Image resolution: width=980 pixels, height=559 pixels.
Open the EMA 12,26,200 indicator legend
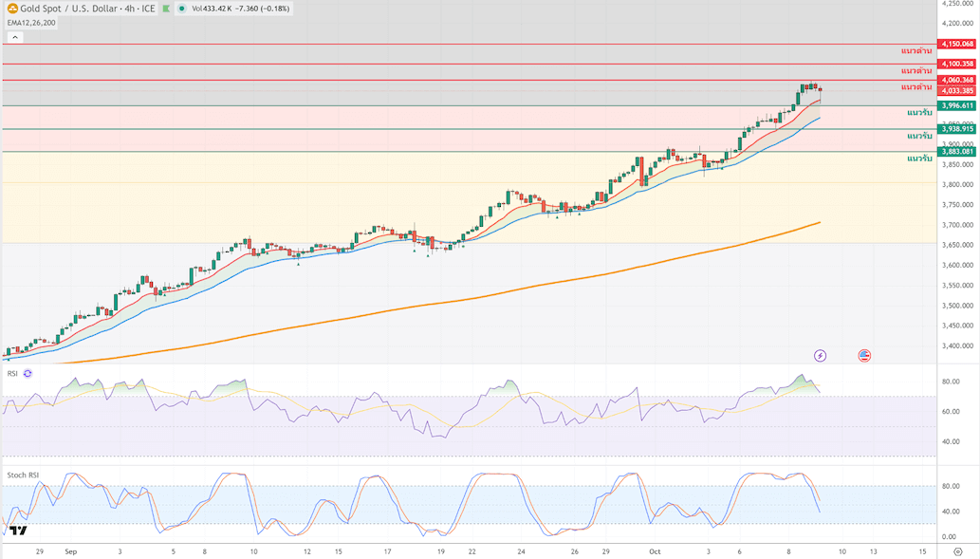31,23
